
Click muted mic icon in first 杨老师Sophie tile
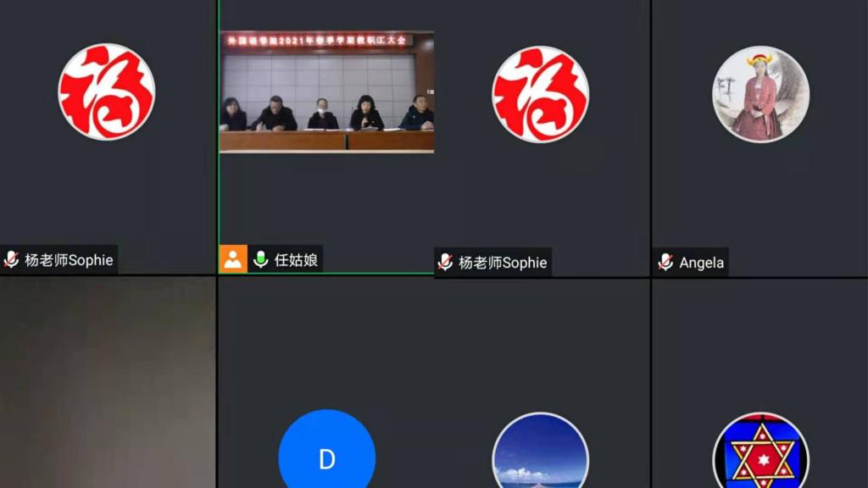point(12,260)
